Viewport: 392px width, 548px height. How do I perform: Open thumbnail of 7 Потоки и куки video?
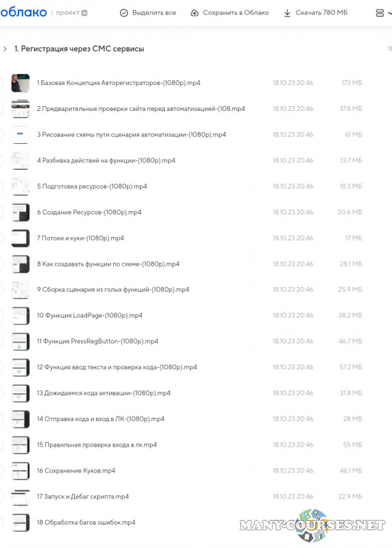click(x=21, y=238)
